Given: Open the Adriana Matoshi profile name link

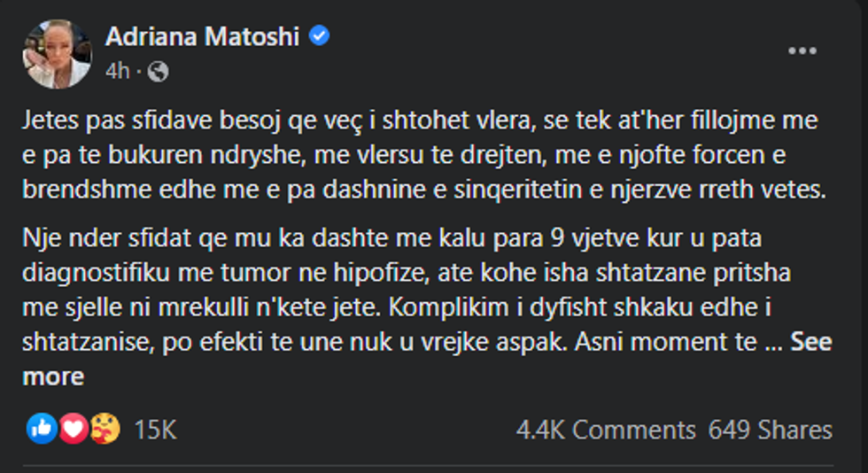Looking at the screenshot, I should click(204, 36).
